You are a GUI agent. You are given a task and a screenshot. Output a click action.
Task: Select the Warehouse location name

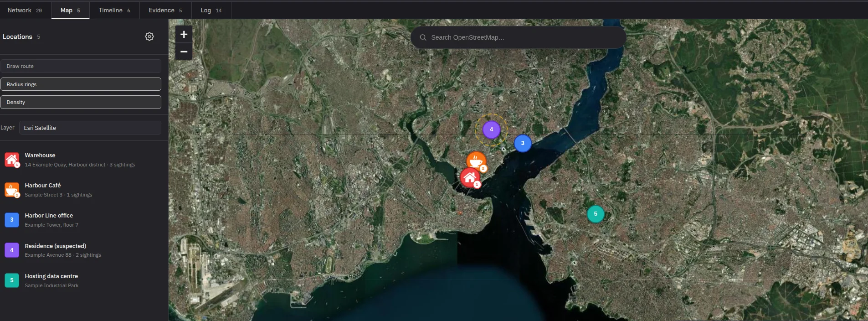tap(40, 155)
